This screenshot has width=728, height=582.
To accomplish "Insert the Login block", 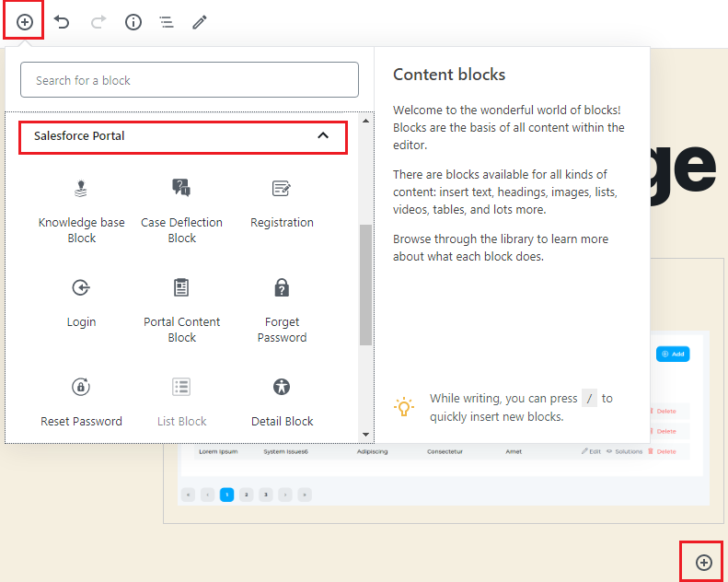I will [x=81, y=302].
